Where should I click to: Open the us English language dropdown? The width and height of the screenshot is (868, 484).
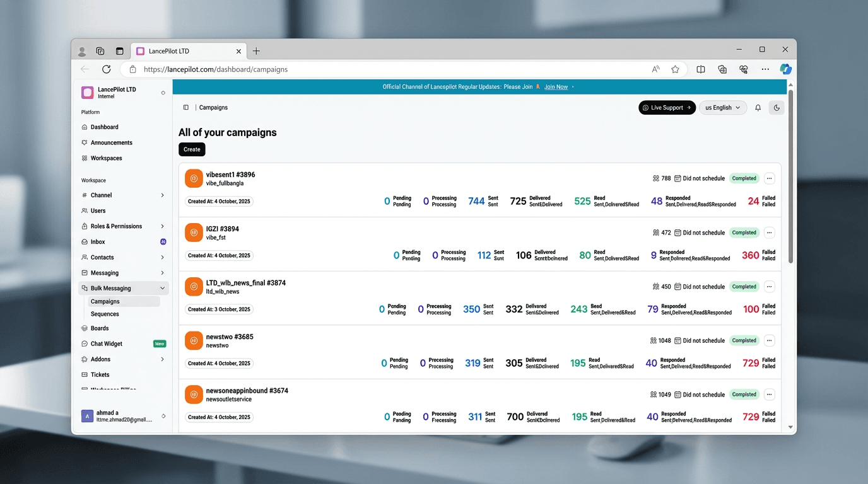click(722, 108)
